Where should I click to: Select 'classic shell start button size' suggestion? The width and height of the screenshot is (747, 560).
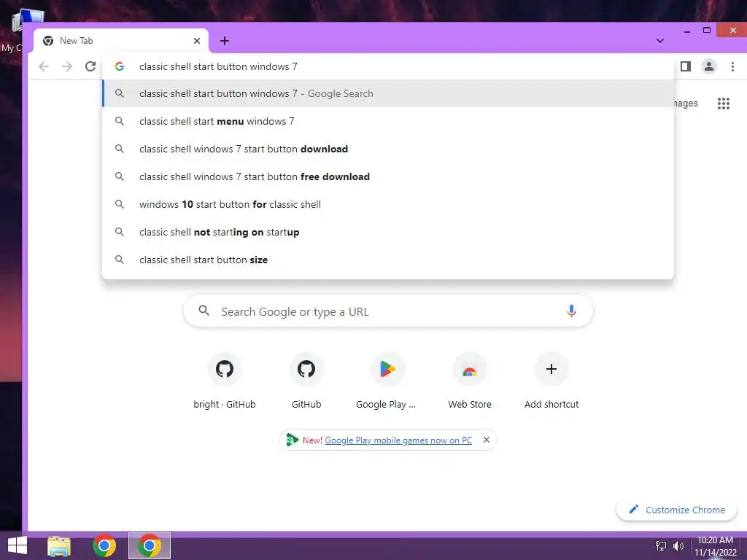coord(388,260)
